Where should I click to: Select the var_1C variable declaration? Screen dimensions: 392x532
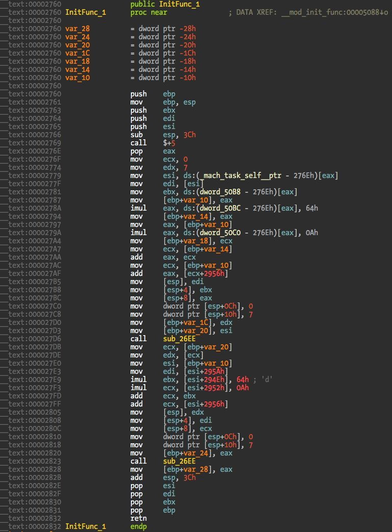click(x=77, y=53)
